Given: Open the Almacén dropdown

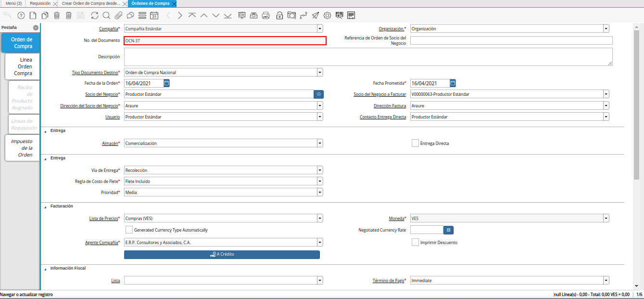Looking at the screenshot, I should pos(320,143).
